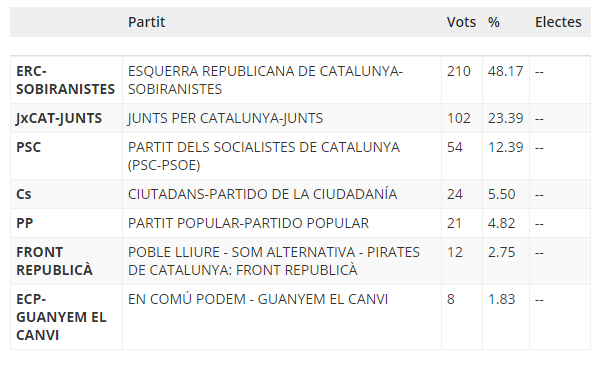Viewport: 601px width, 366px height.
Task: Click Junts per Catalunya-Junts full name
Action: pos(225,118)
